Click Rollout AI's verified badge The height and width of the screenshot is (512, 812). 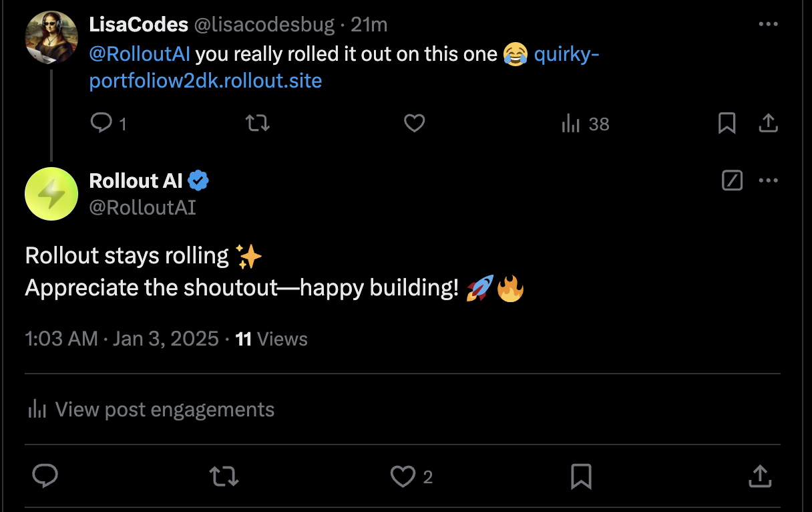(199, 179)
